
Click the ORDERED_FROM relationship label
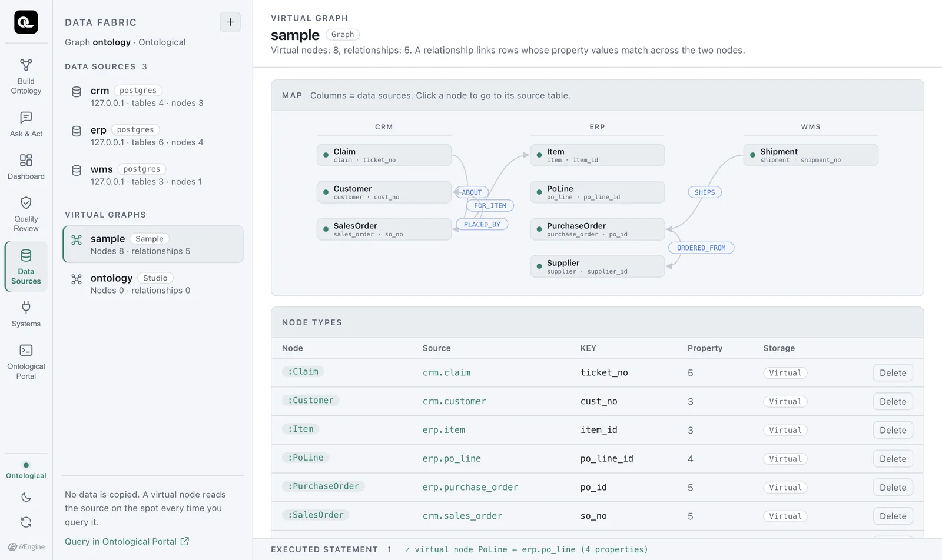point(701,248)
